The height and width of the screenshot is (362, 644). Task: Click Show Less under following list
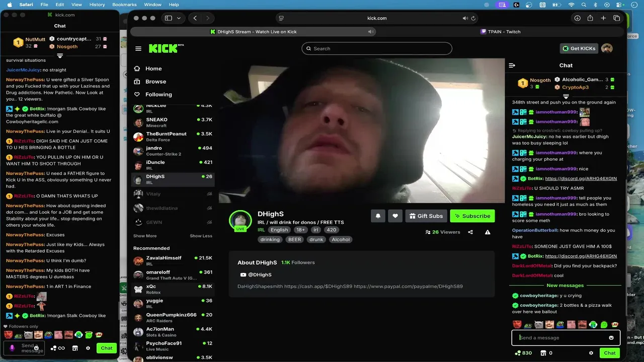point(201,236)
